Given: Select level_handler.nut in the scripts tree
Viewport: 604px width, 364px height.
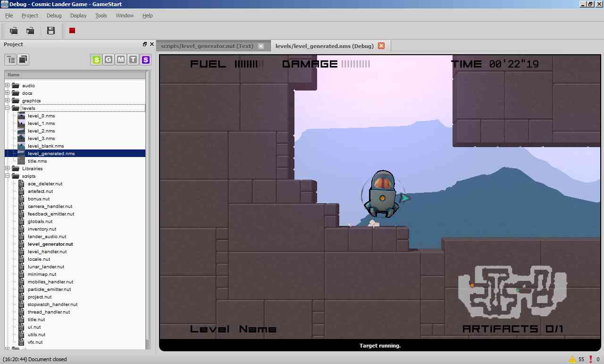Looking at the screenshot, I should [47, 252].
